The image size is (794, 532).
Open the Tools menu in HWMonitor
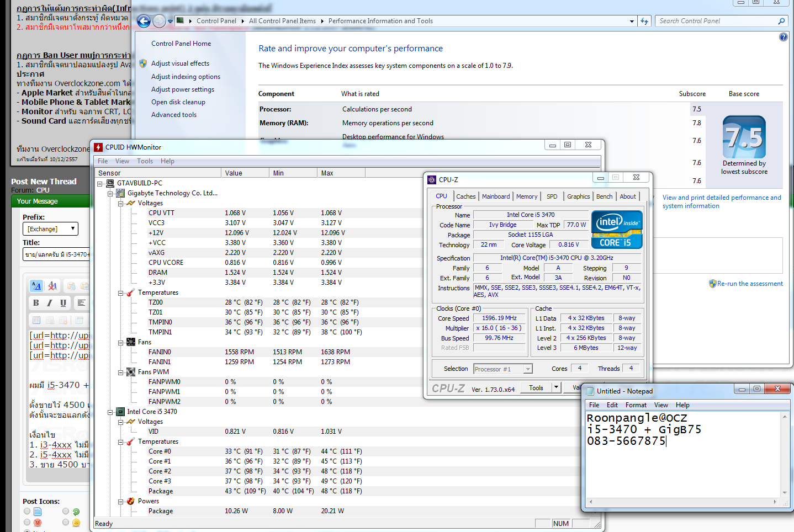click(145, 161)
